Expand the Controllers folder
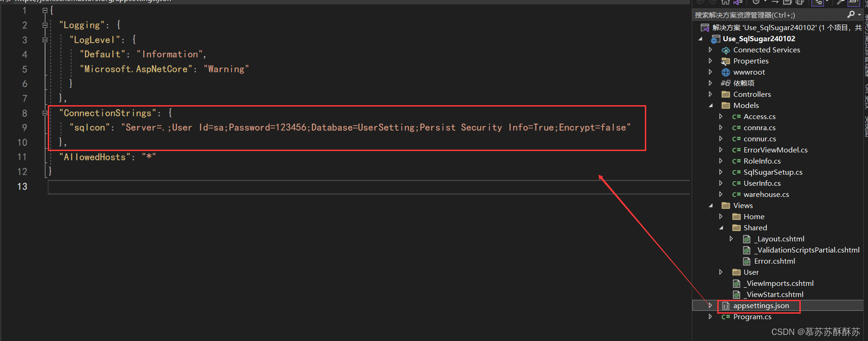The width and height of the screenshot is (868, 341). click(710, 94)
